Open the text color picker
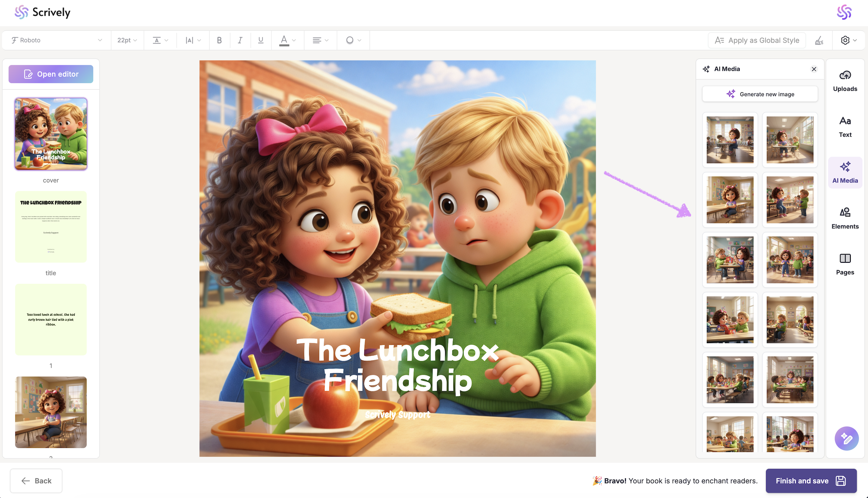 coord(288,40)
